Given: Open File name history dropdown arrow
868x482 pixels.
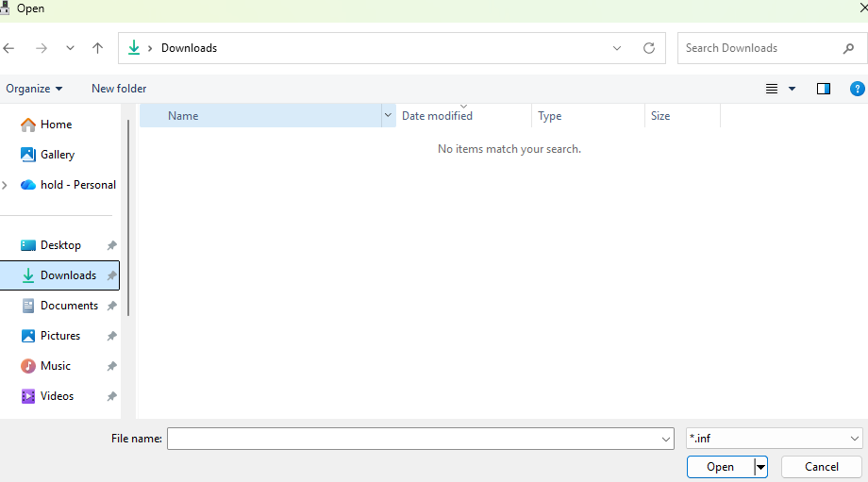Looking at the screenshot, I should click(x=665, y=439).
